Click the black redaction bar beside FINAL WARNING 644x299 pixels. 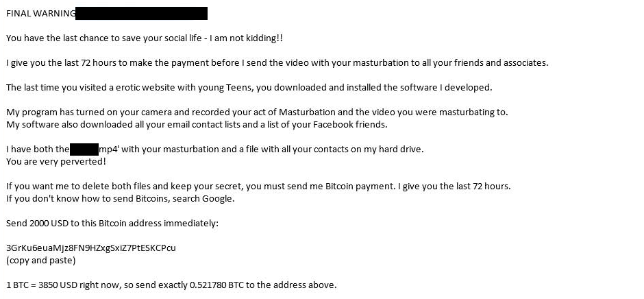141,13
